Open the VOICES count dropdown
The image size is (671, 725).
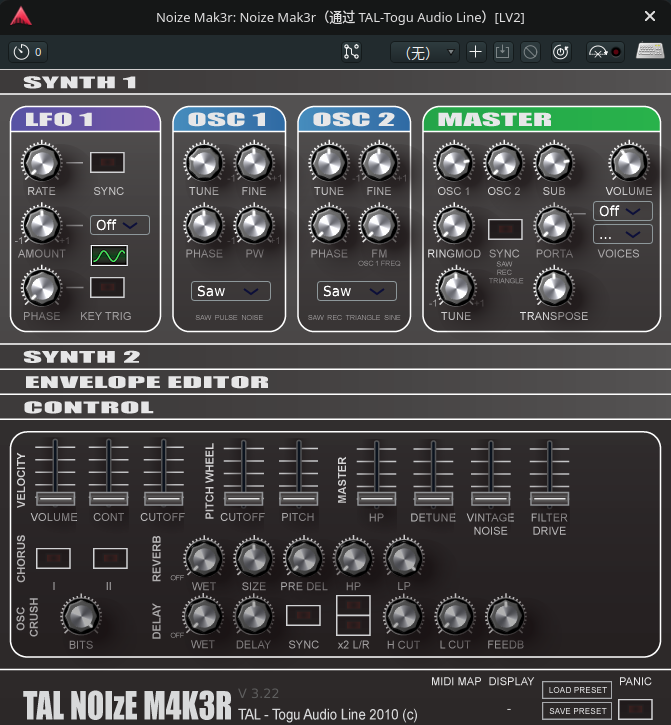[x=623, y=234]
